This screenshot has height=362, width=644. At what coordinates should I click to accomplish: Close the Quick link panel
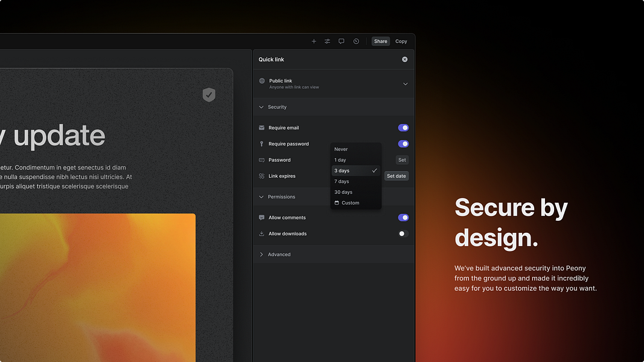pos(405,60)
